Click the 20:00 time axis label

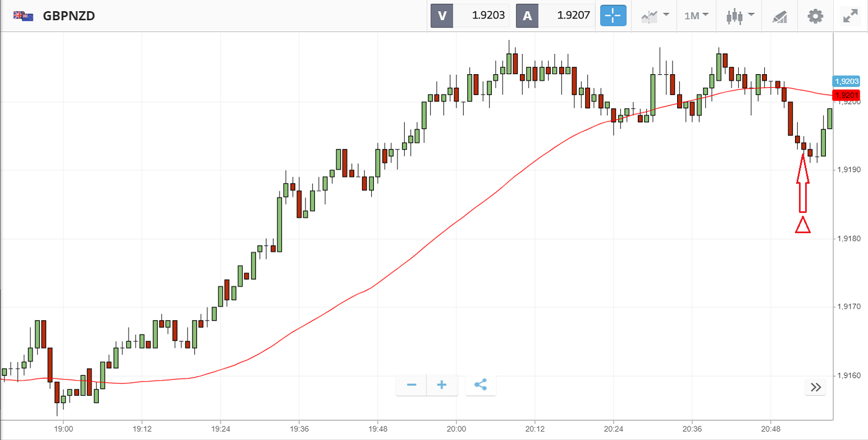tap(456, 428)
